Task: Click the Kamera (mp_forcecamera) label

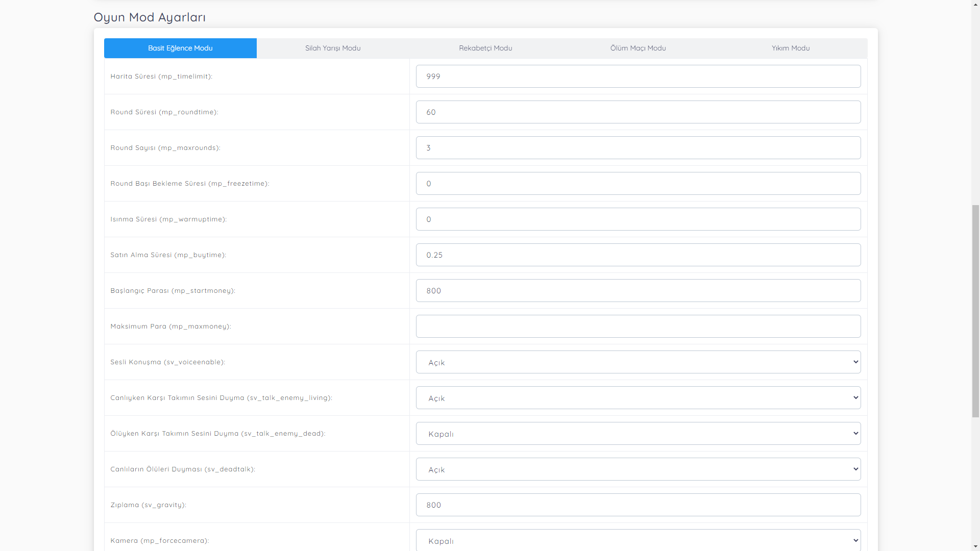Action: coord(160,541)
